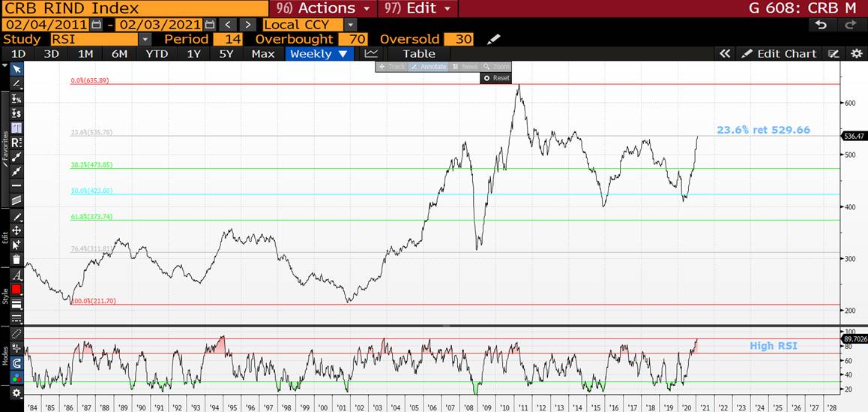
Task: Collapse panel with double chevron
Action: [725, 54]
